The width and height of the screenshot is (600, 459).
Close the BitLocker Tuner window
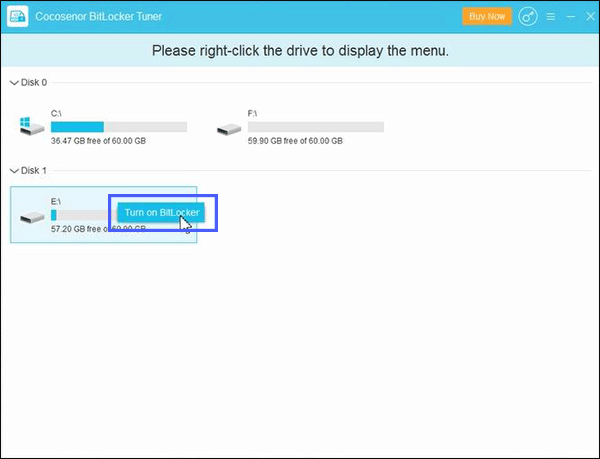click(x=590, y=16)
